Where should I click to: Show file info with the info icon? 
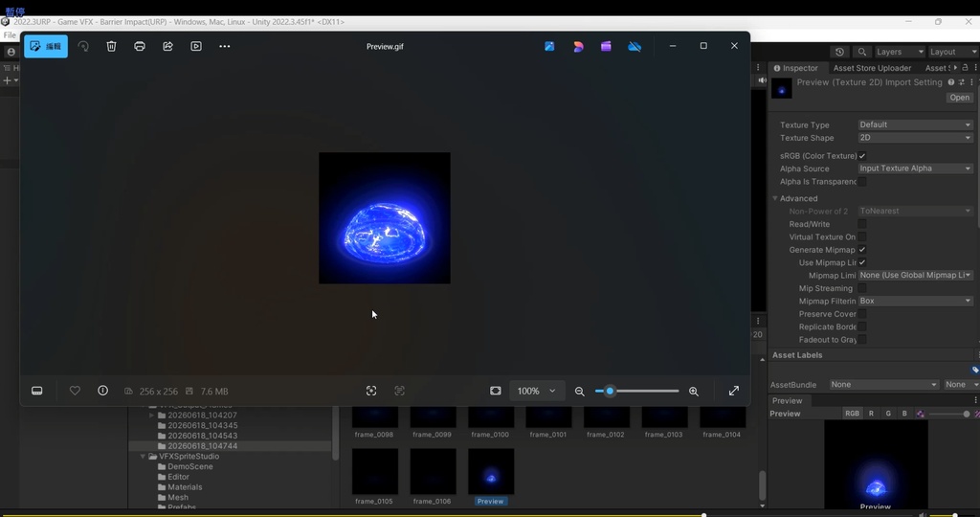tap(103, 391)
